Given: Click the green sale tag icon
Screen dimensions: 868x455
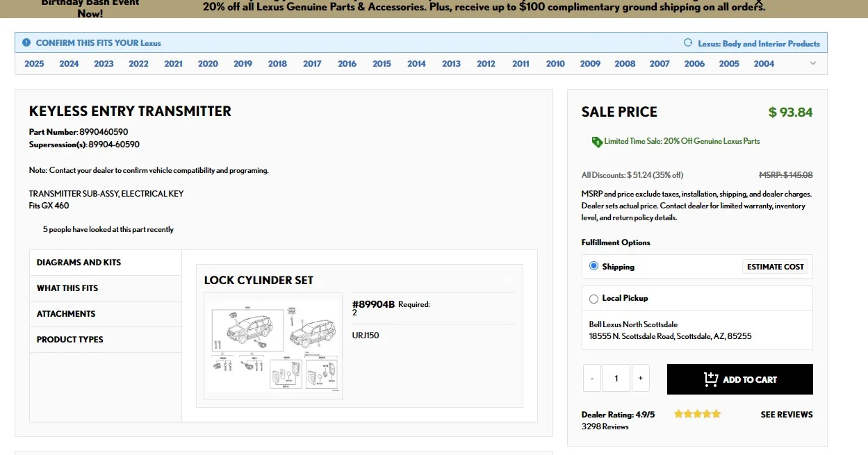Looking at the screenshot, I should [x=597, y=142].
